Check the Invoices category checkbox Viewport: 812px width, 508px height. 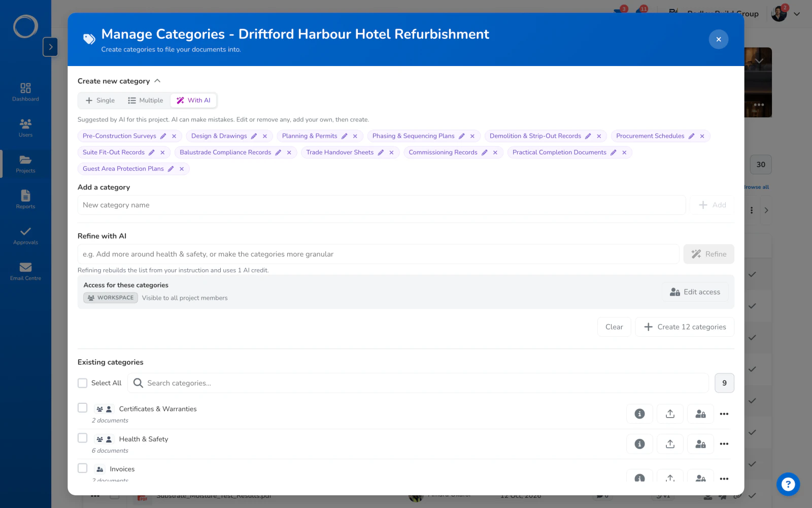[x=82, y=468]
